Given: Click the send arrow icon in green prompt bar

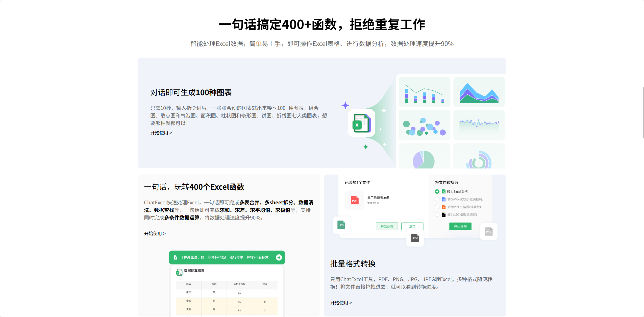Looking at the screenshot, I should [x=279, y=257].
